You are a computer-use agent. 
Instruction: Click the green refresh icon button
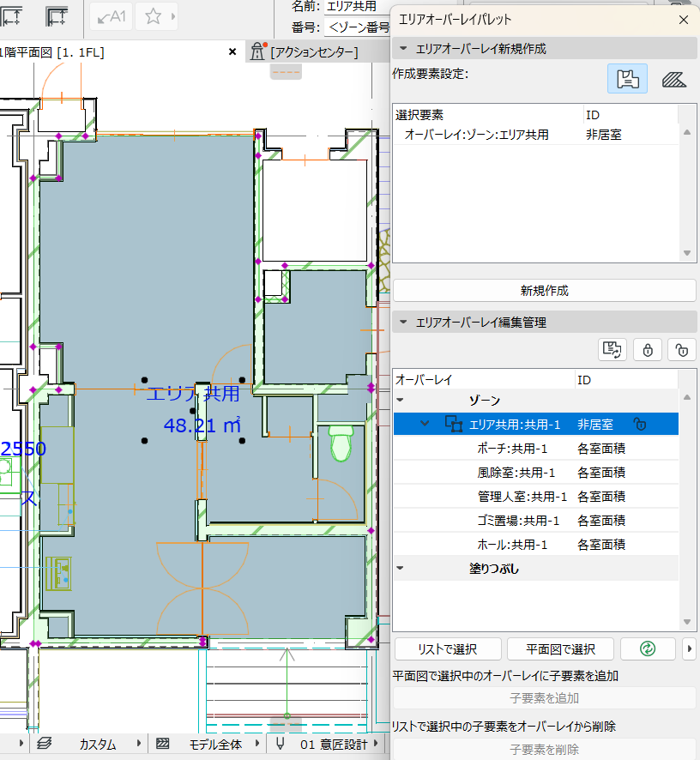pyautogui.click(x=648, y=648)
